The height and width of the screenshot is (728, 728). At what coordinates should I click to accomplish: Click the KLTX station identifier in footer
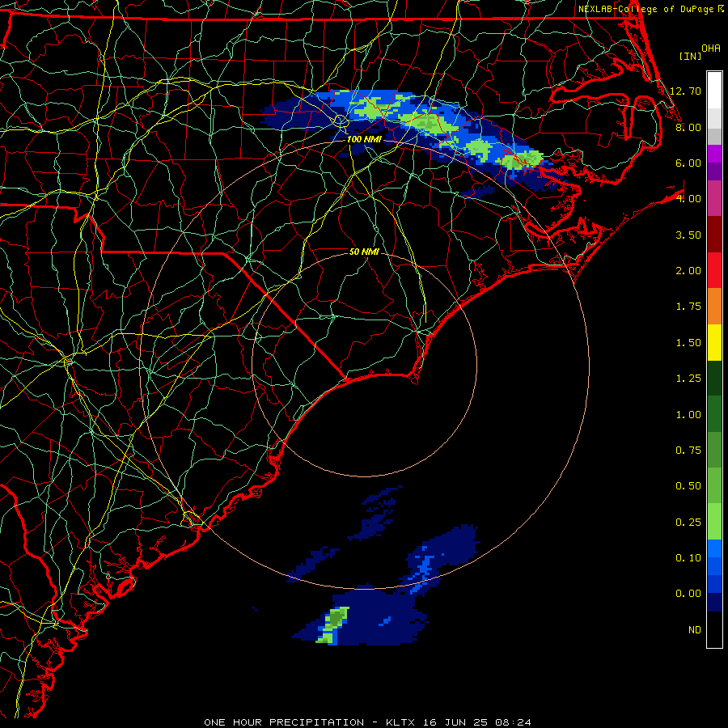pyautogui.click(x=401, y=722)
